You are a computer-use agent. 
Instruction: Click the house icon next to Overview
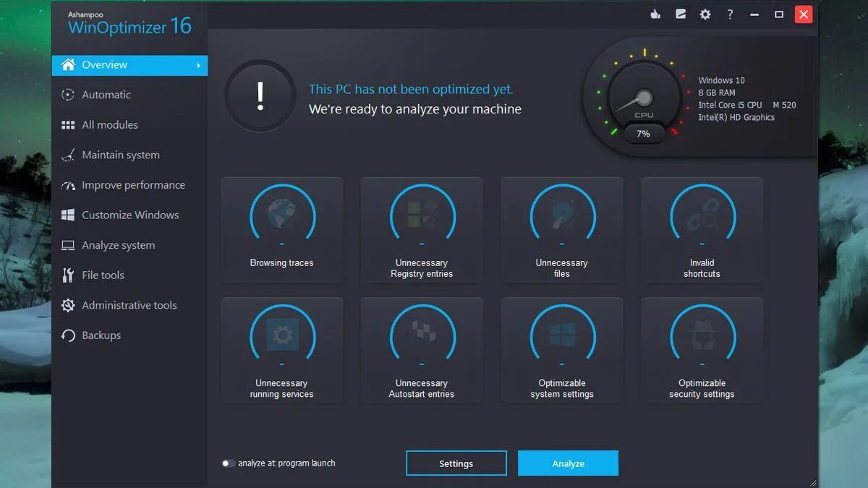point(68,64)
